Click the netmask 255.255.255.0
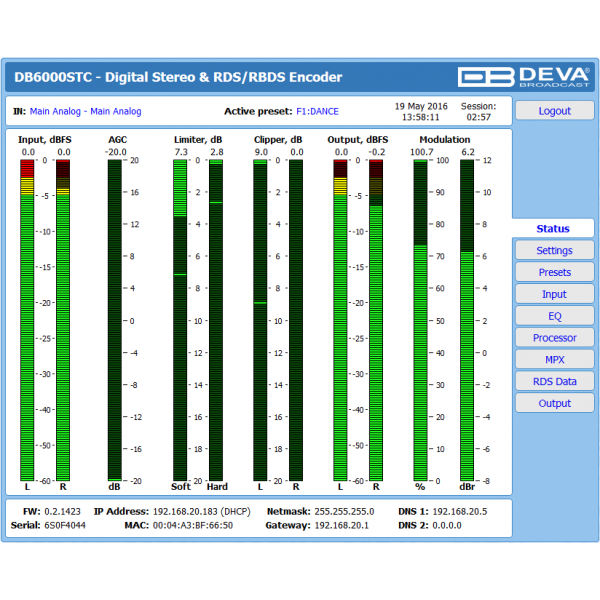This screenshot has width=600, height=600. pyautogui.click(x=344, y=512)
